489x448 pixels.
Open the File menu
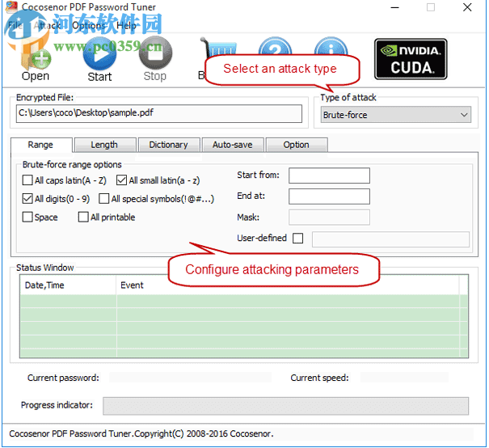point(15,25)
